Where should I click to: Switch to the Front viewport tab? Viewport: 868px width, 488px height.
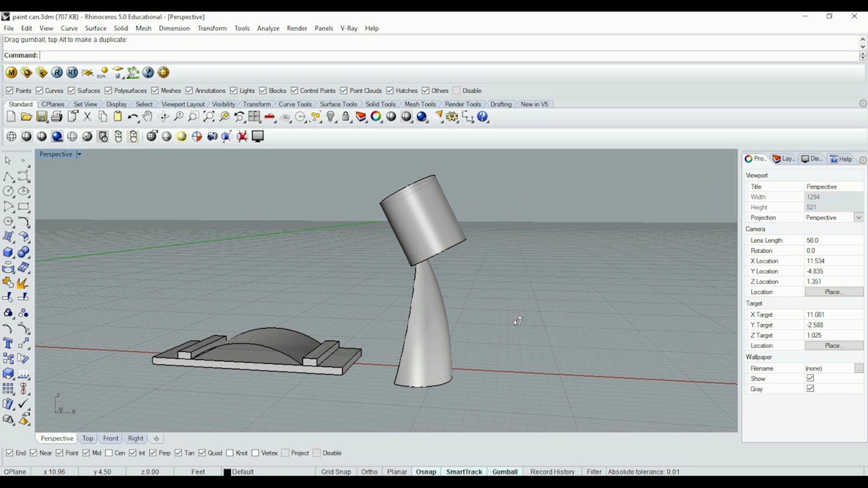110,438
